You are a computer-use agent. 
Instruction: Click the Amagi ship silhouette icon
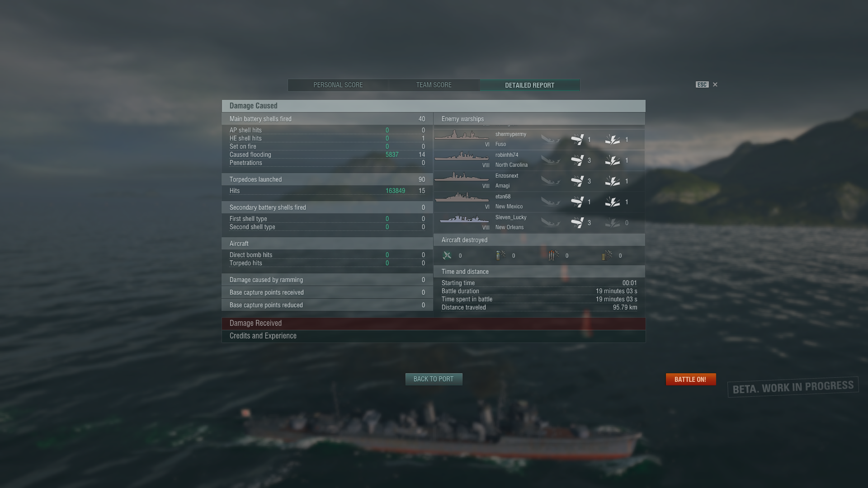462,177
